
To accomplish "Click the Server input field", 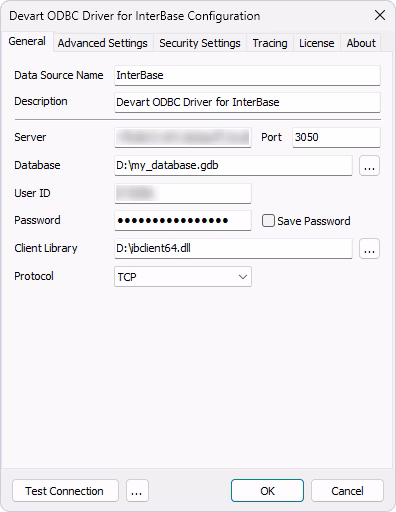I will click(x=183, y=137).
